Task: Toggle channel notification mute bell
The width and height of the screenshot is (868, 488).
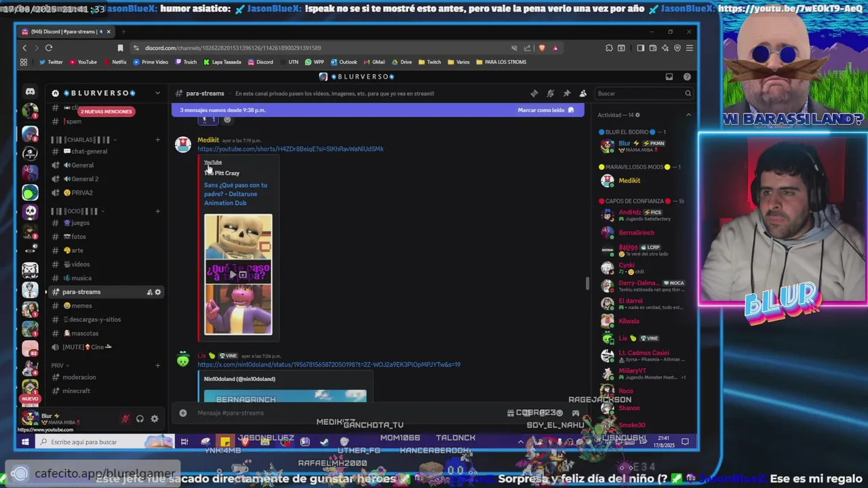Action: click(x=551, y=94)
